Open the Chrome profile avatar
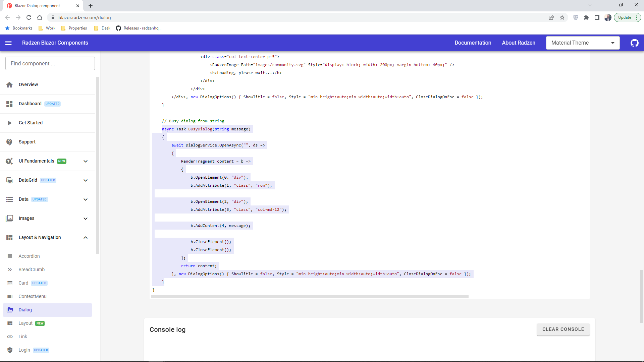This screenshot has height=362, width=644. point(608,17)
